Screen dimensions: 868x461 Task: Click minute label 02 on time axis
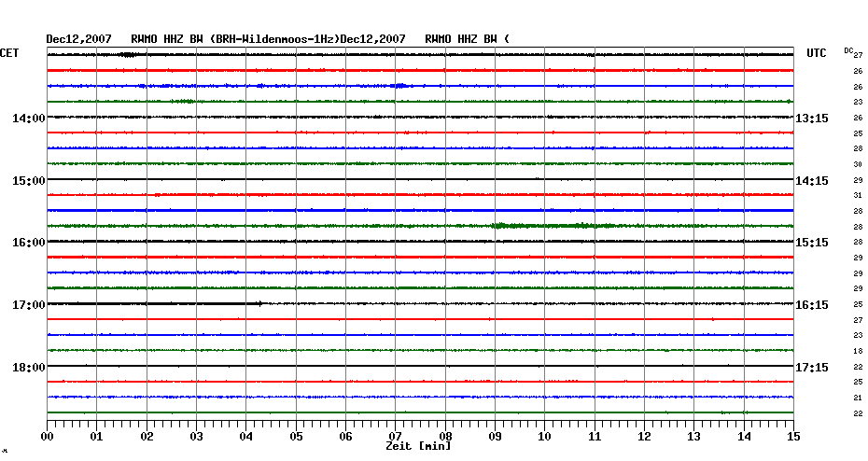tap(147, 437)
